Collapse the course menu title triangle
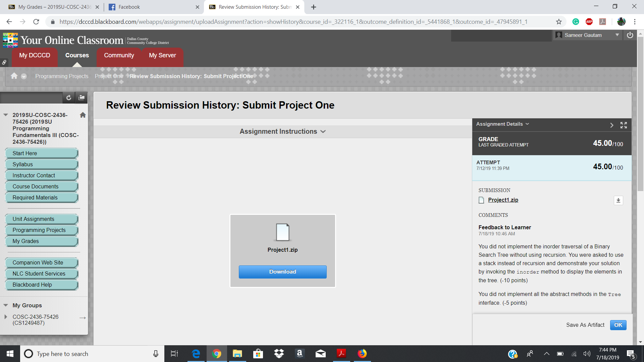This screenshot has height=362, width=644. tap(6, 115)
